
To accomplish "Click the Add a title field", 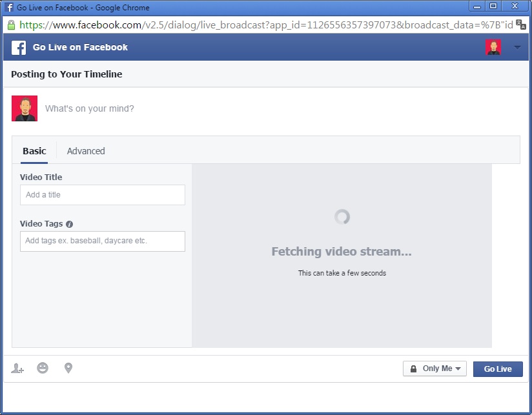I will click(102, 195).
